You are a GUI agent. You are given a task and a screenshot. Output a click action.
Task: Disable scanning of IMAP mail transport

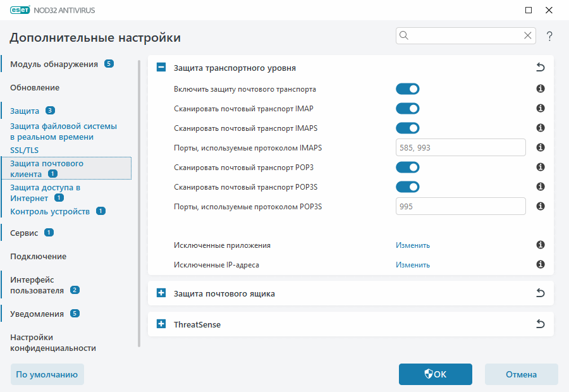pyautogui.click(x=408, y=108)
